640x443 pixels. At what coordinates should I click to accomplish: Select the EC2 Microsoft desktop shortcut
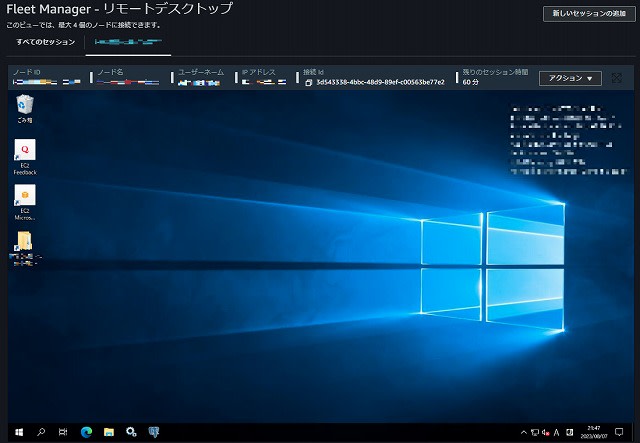[x=25, y=203]
